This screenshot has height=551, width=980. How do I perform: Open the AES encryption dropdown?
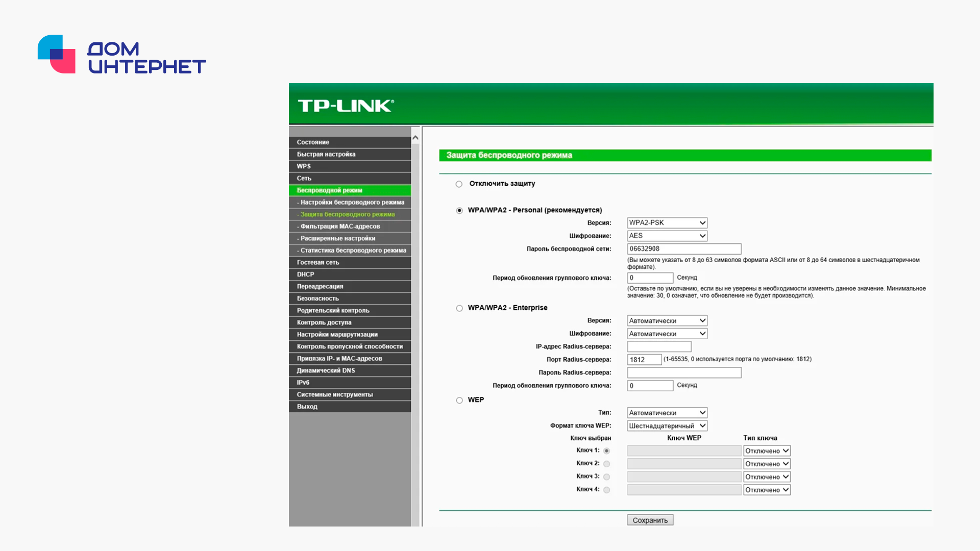(667, 236)
